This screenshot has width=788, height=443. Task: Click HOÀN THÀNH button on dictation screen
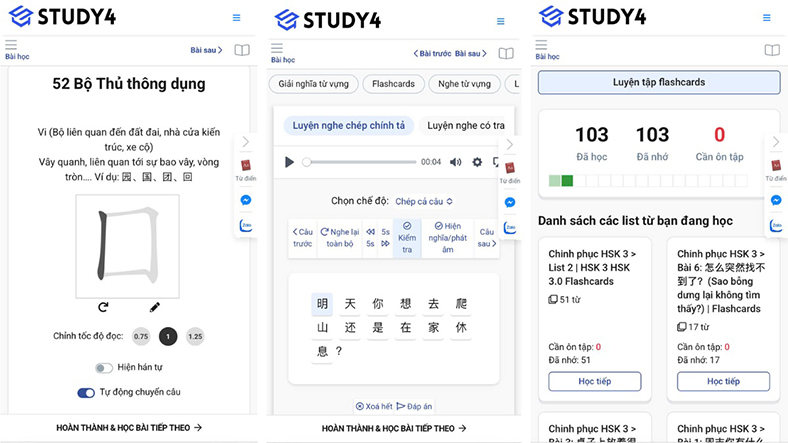pos(394,428)
